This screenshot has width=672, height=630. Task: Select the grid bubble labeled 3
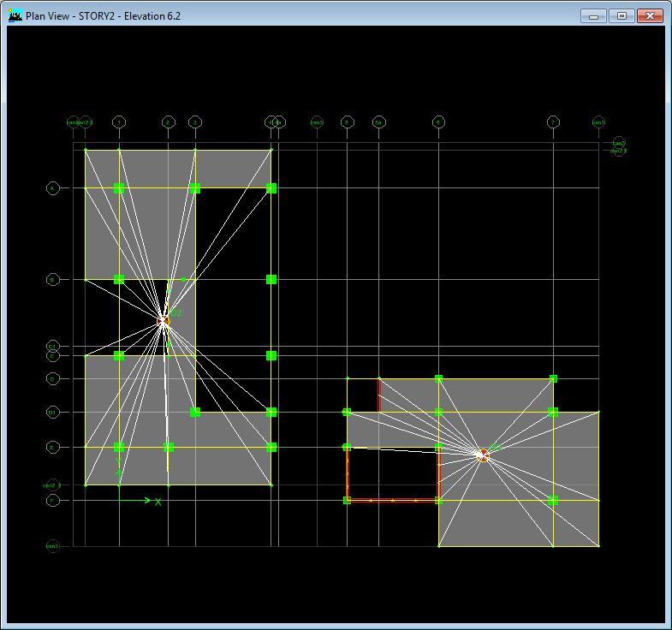pyautogui.click(x=195, y=122)
